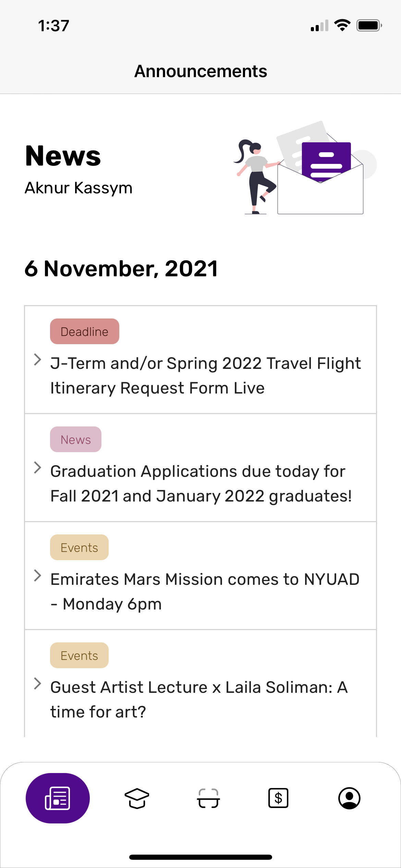This screenshot has width=401, height=868.
Task: Tap the battery status icon
Action: [x=369, y=25]
